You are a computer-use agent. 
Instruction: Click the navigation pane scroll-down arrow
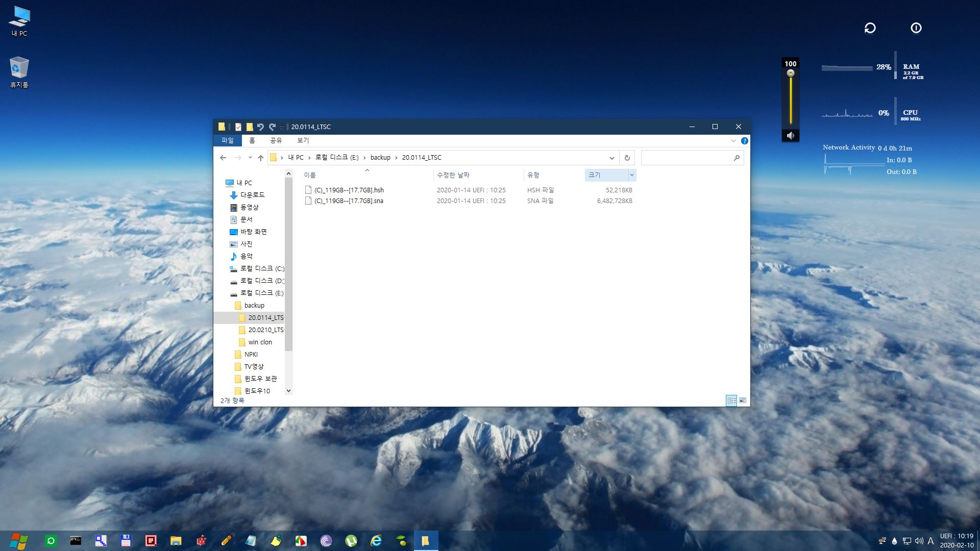click(x=288, y=391)
